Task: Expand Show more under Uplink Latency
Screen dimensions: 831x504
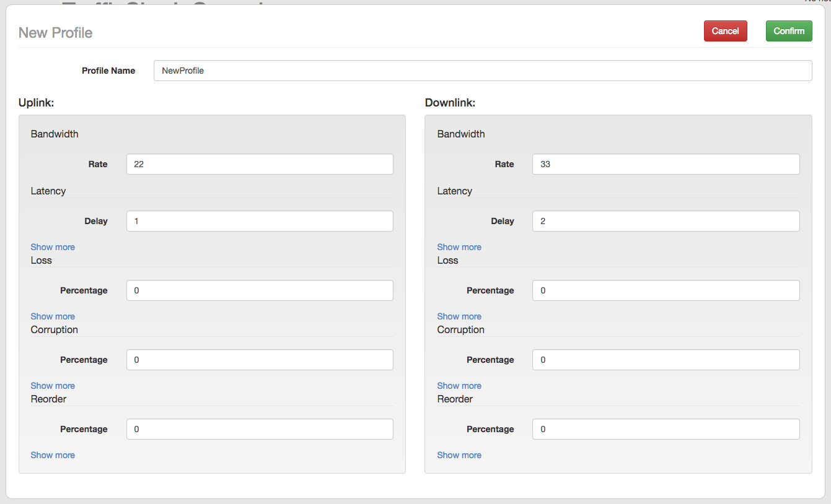Action: (53, 247)
